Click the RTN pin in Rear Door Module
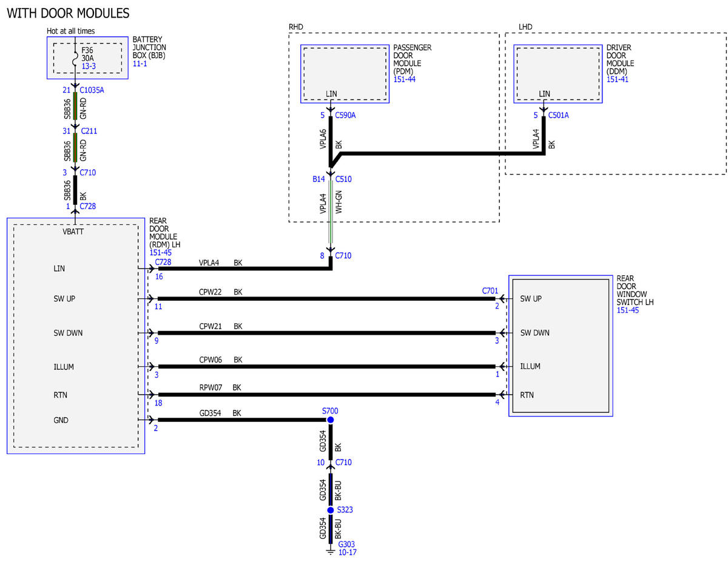This screenshot has width=728, height=562. tap(60, 395)
